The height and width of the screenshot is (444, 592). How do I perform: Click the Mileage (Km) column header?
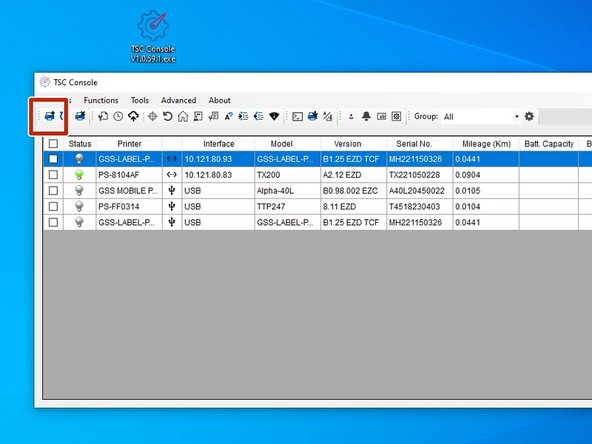pyautogui.click(x=486, y=144)
